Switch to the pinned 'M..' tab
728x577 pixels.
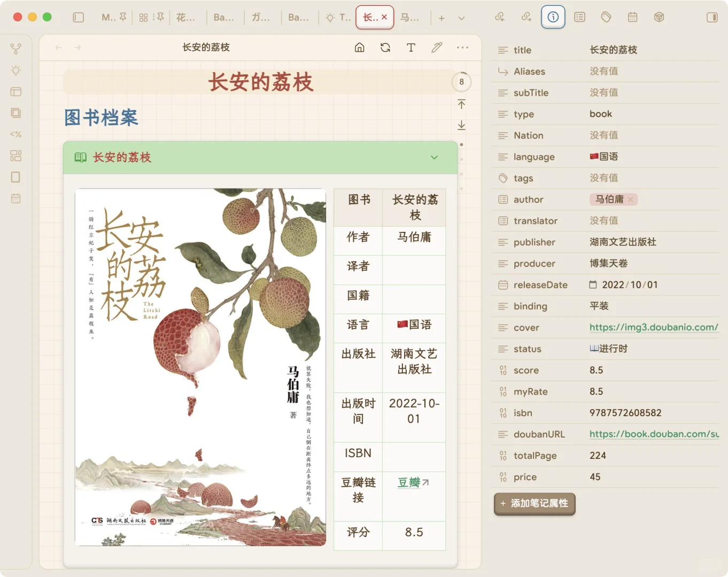(x=114, y=17)
